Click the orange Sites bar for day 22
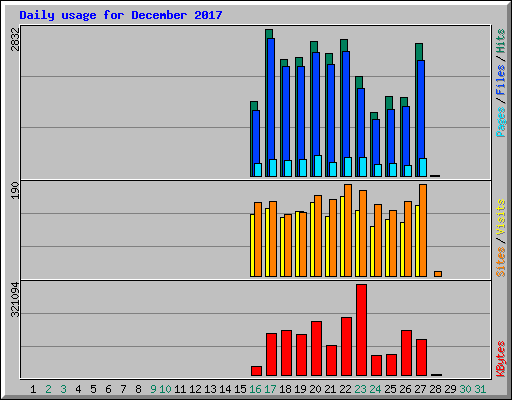 coord(348,230)
